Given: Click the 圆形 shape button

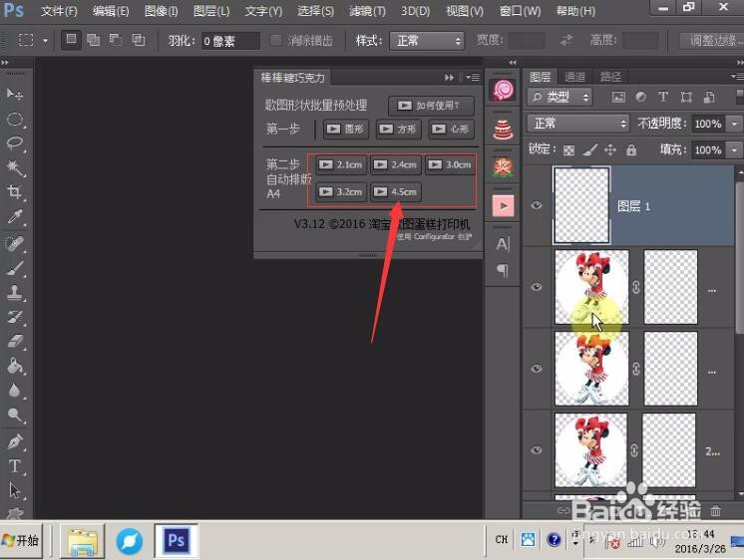Looking at the screenshot, I should (x=346, y=129).
